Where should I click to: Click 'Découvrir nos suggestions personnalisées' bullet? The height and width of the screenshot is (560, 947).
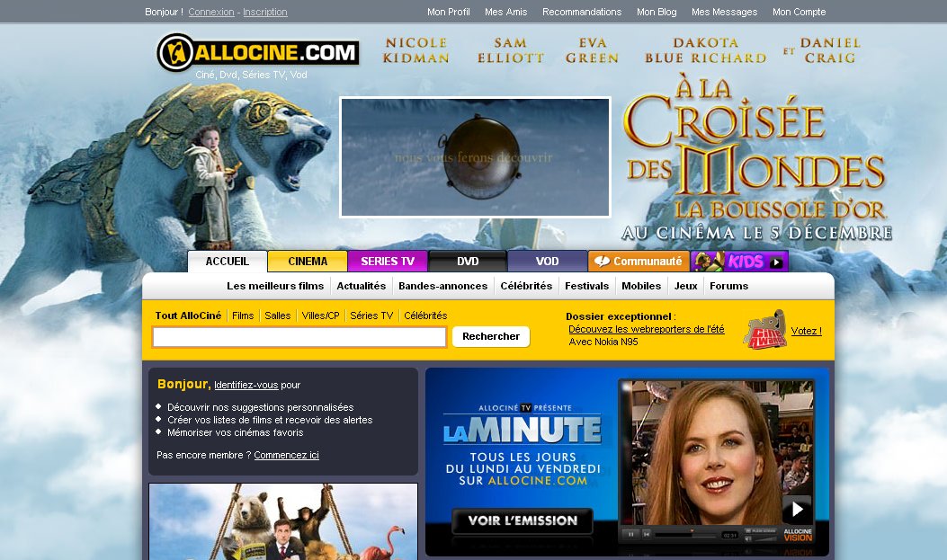tap(260, 407)
